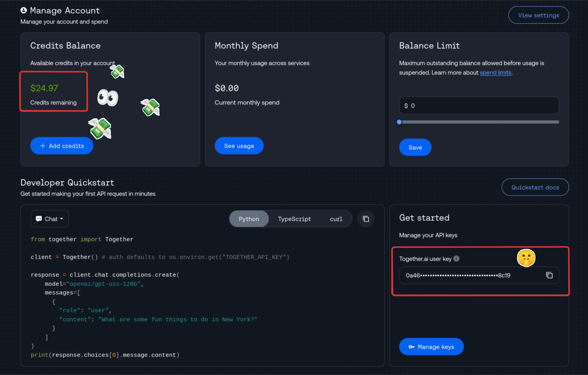See usage for monthly spend
The width and height of the screenshot is (588, 375).
point(239,145)
